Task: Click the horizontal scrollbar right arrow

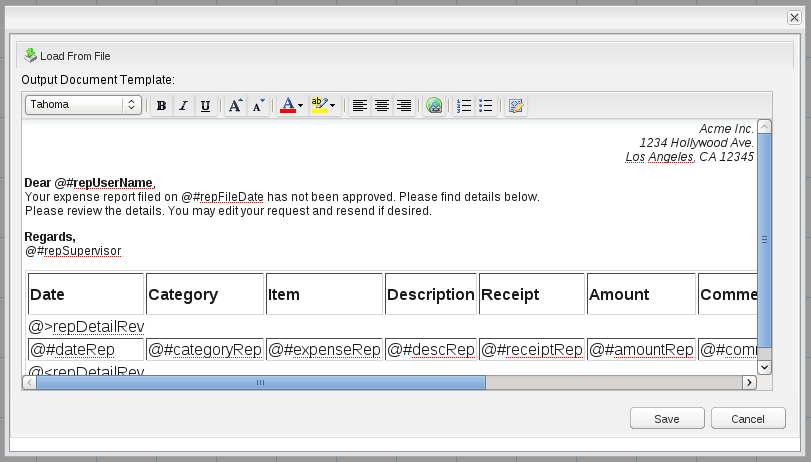Action: [748, 382]
